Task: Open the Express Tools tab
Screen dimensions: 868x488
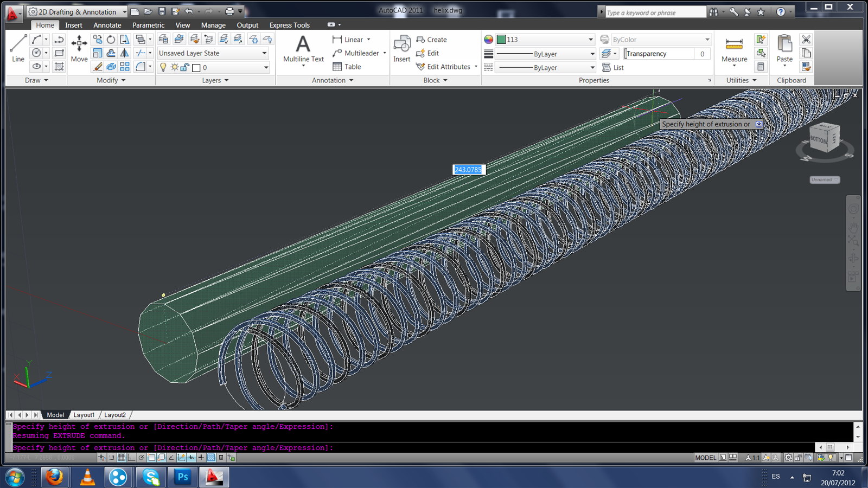Action: [x=290, y=25]
